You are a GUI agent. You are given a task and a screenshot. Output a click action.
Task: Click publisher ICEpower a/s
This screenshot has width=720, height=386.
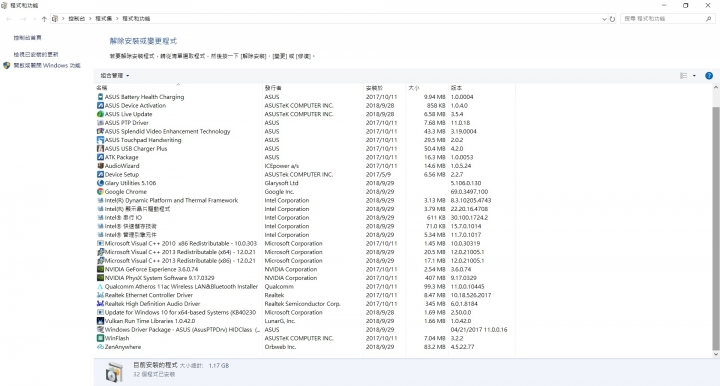pos(282,166)
